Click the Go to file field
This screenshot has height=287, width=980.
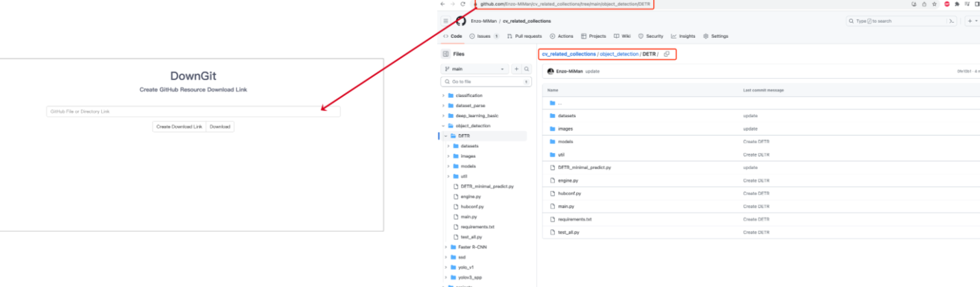tap(485, 82)
